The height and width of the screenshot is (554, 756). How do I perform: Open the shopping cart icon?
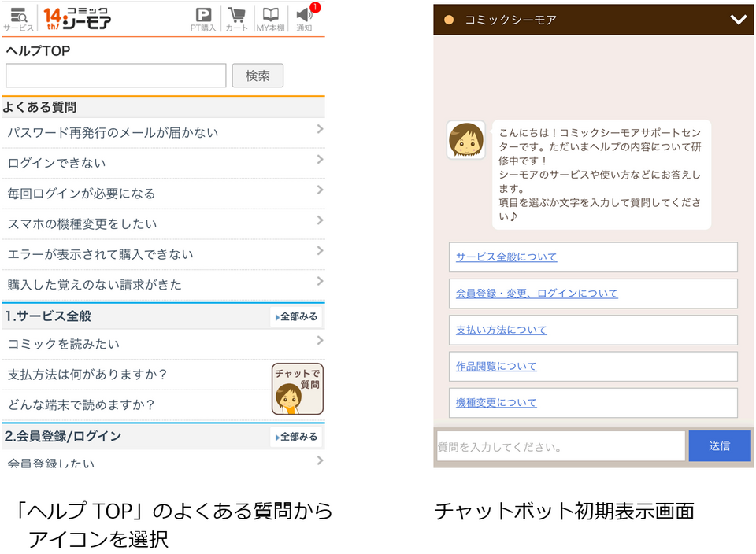coord(236,17)
